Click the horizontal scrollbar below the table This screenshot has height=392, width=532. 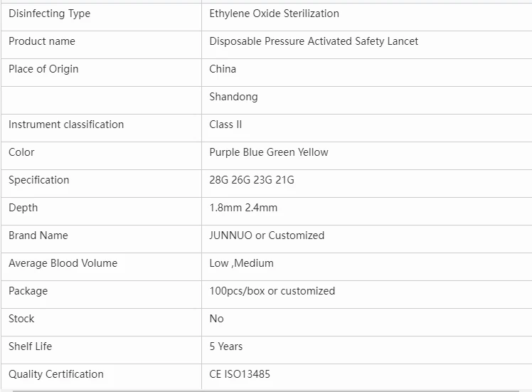point(266,391)
